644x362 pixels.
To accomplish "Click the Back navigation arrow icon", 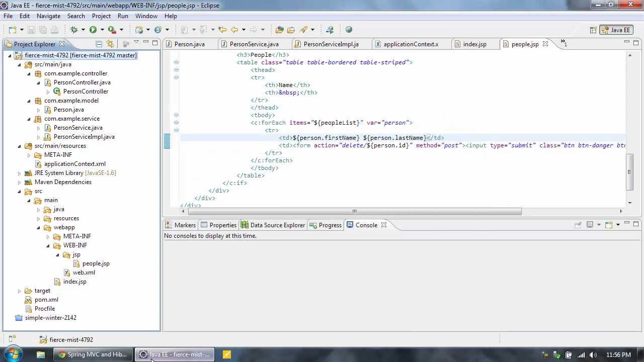I will tap(234, 30).
